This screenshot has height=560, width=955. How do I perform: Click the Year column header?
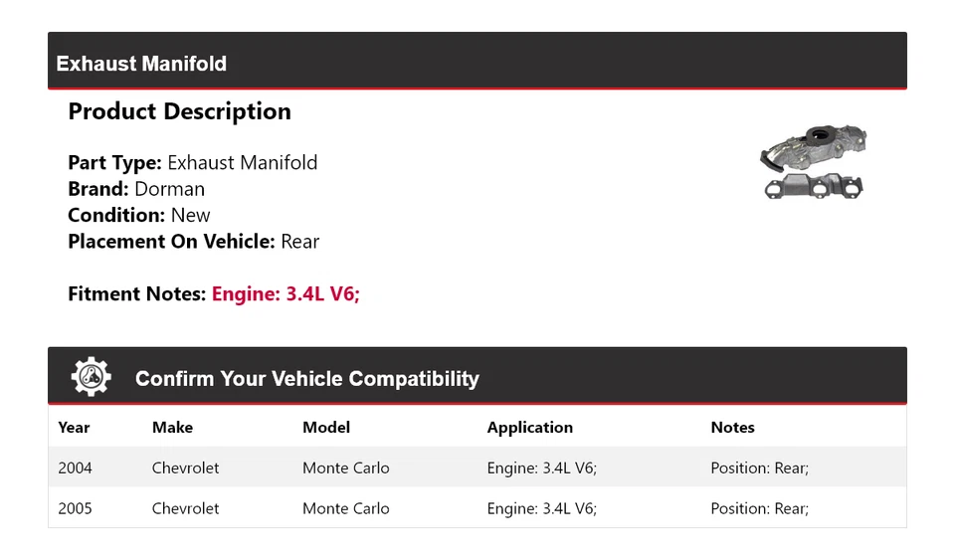(x=74, y=427)
